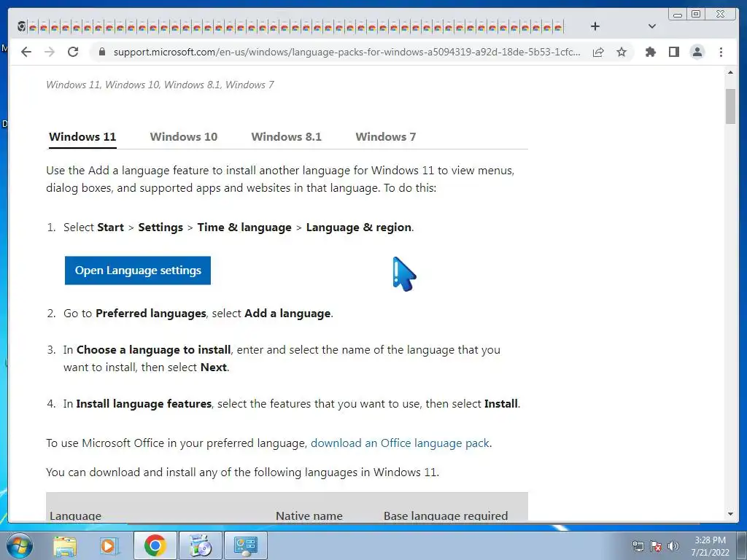747x560 pixels.
Task: Share this page via share icon
Action: tap(598, 52)
